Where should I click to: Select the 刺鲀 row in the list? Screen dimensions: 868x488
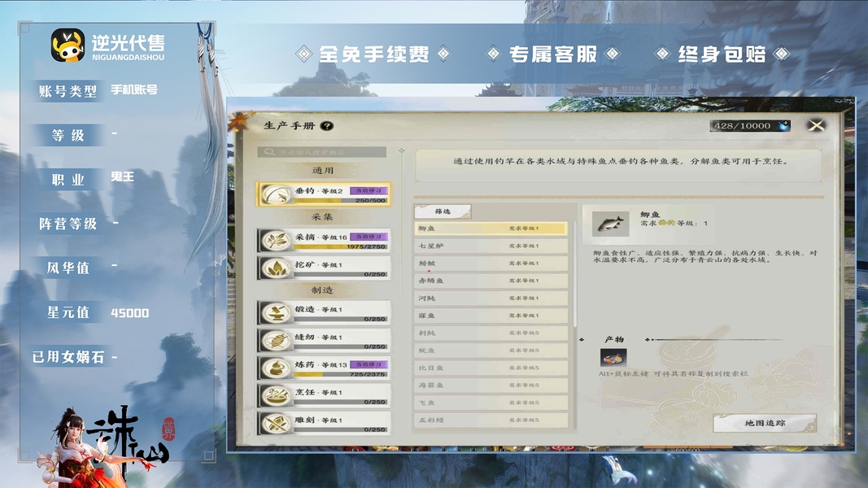coord(491,333)
